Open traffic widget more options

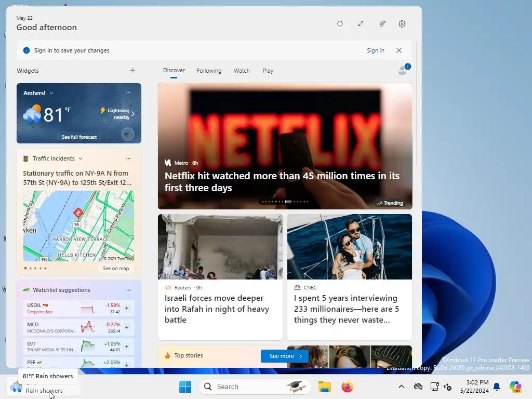[128, 158]
